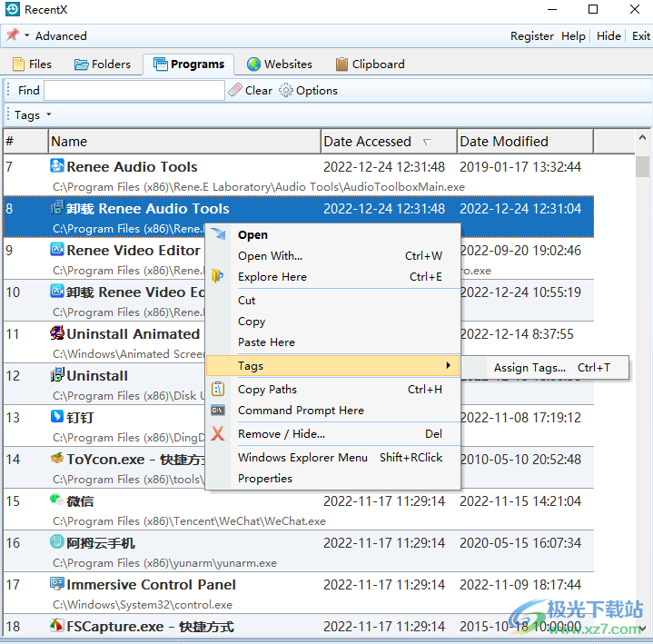Click the Renee Video Editor program icon
Screen dimensions: 653x644
(57, 250)
